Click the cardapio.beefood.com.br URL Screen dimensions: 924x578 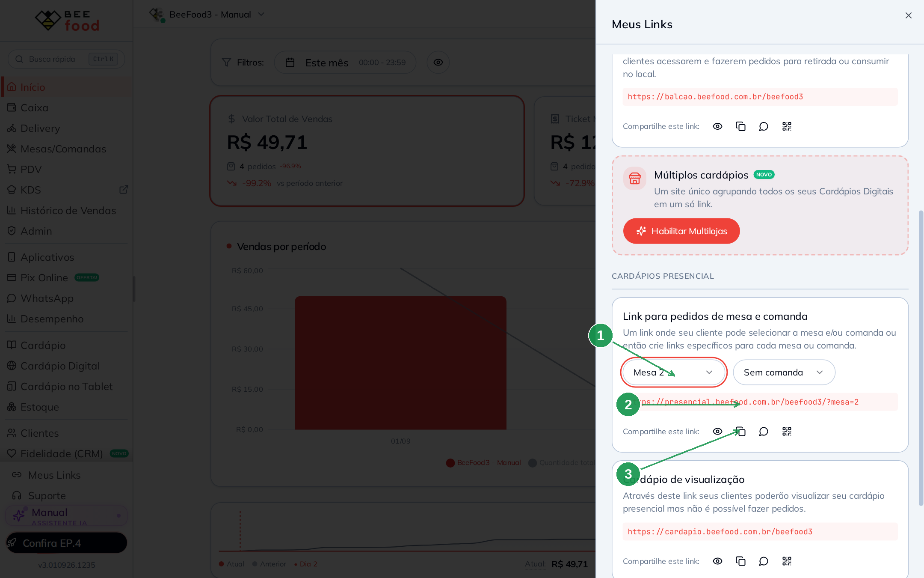[720, 532]
